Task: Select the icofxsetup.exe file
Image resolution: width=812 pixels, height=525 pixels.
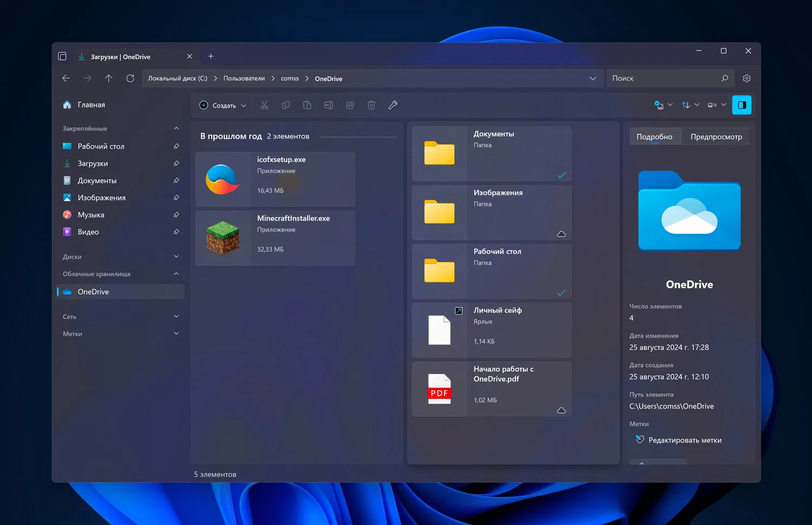Action: (275, 179)
